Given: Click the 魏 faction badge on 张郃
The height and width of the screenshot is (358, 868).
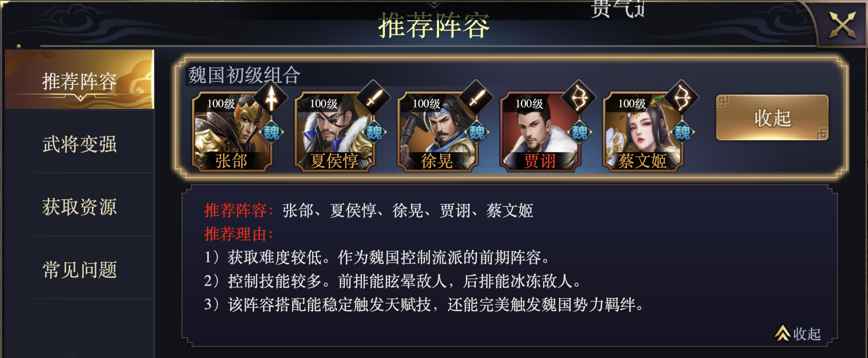Looking at the screenshot, I should pos(272,132).
